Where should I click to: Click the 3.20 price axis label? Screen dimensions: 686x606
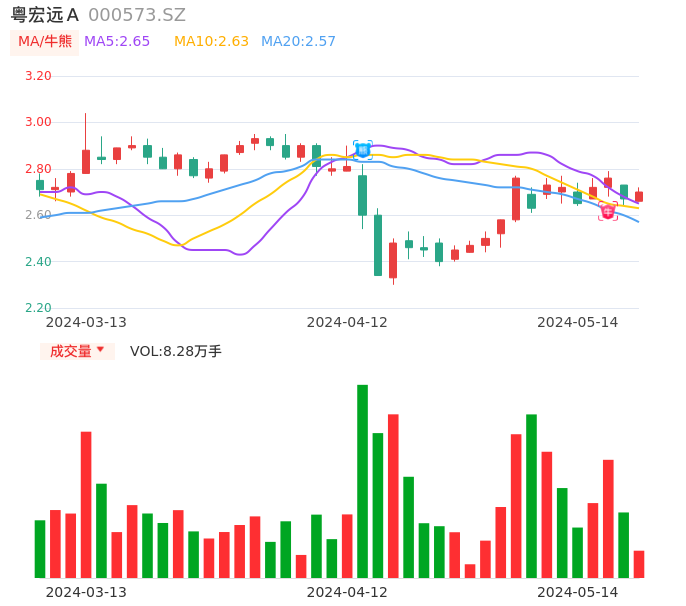[38, 76]
